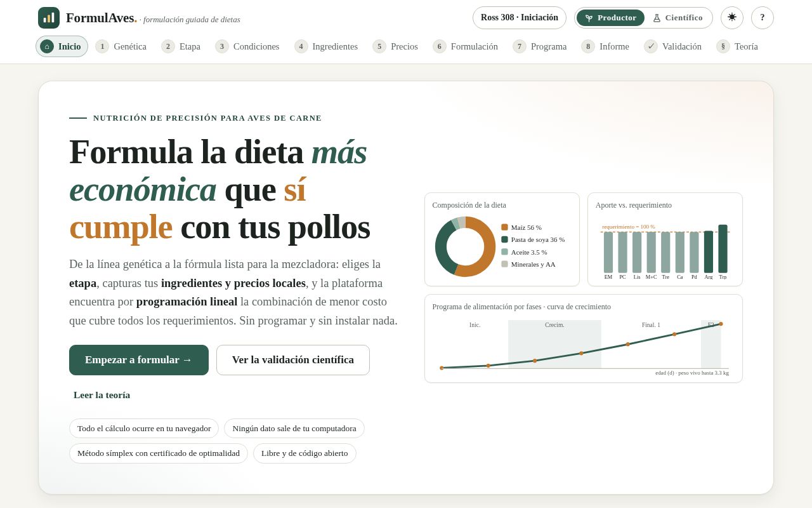This screenshot has height=508, width=812.
Task: Click the diet composition donut chart
Action: [x=466, y=246]
